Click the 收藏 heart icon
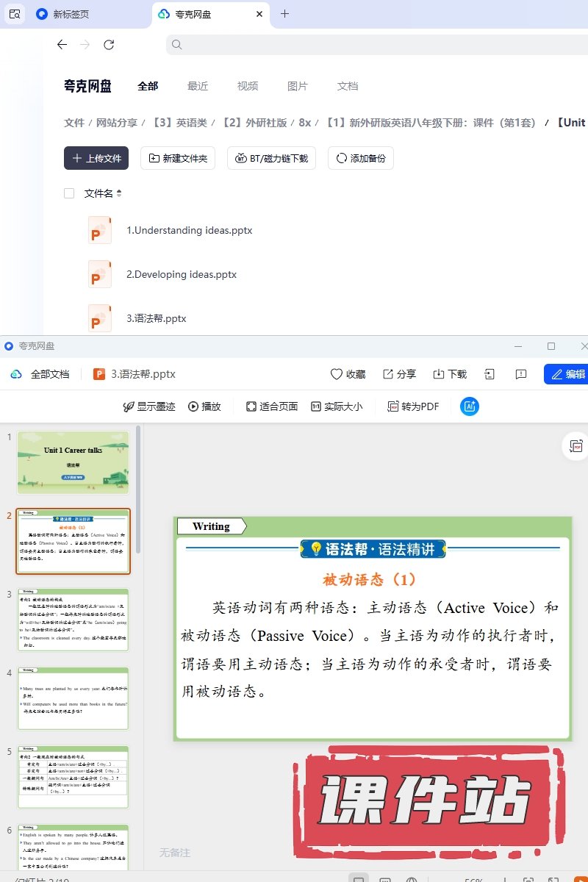Viewport: 588px width, 882px height. 337,374
